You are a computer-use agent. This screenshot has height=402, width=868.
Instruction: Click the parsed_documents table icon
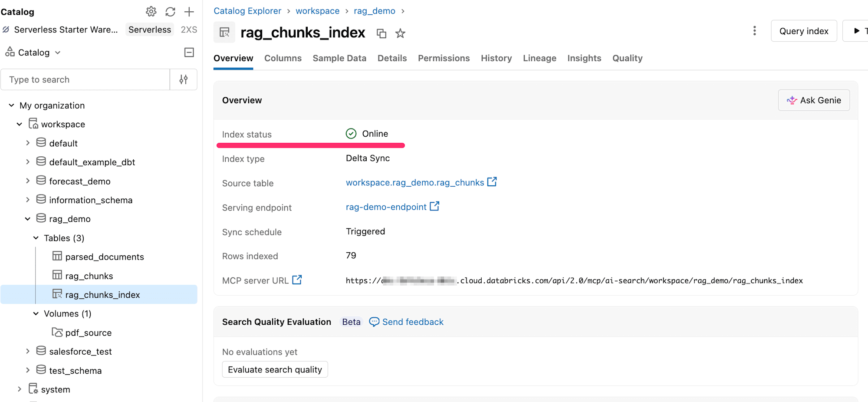pos(57,256)
